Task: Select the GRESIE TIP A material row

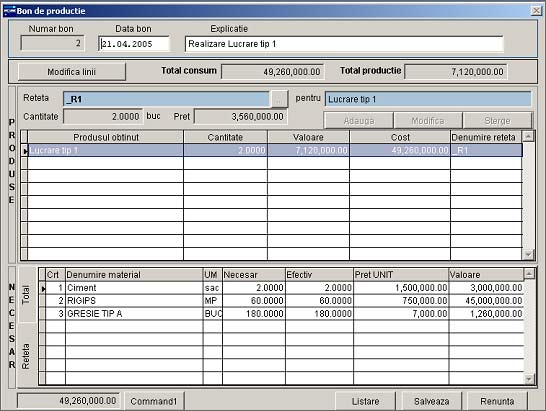Action: pos(284,313)
